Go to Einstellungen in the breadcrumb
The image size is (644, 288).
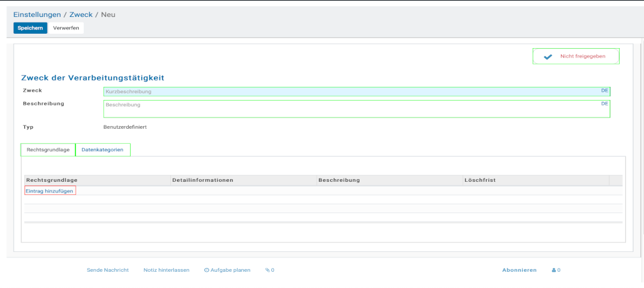(38, 14)
